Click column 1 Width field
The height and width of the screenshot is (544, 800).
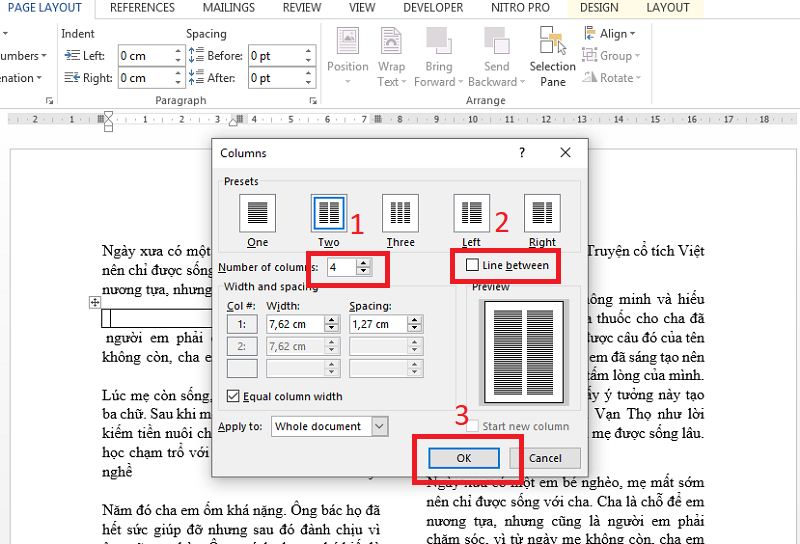294,324
